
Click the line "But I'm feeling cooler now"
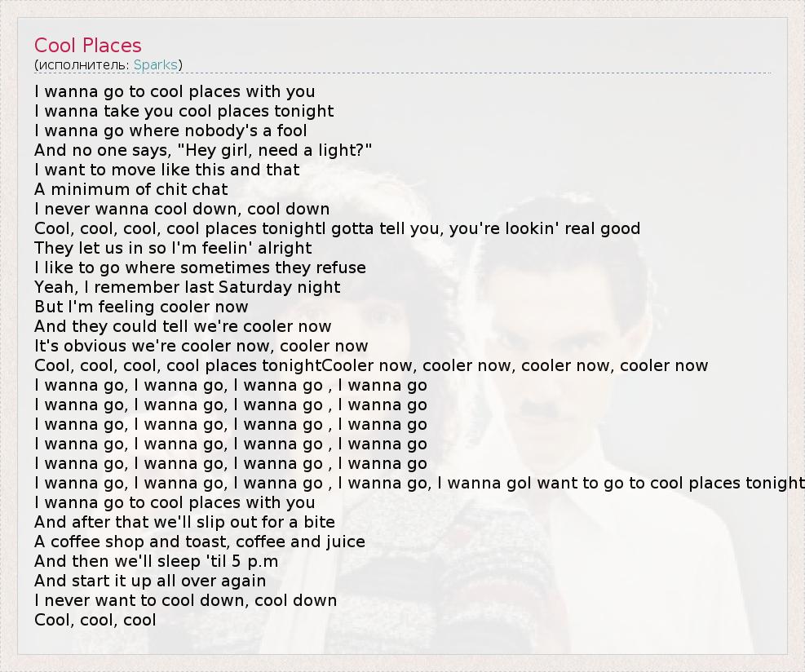141,307
